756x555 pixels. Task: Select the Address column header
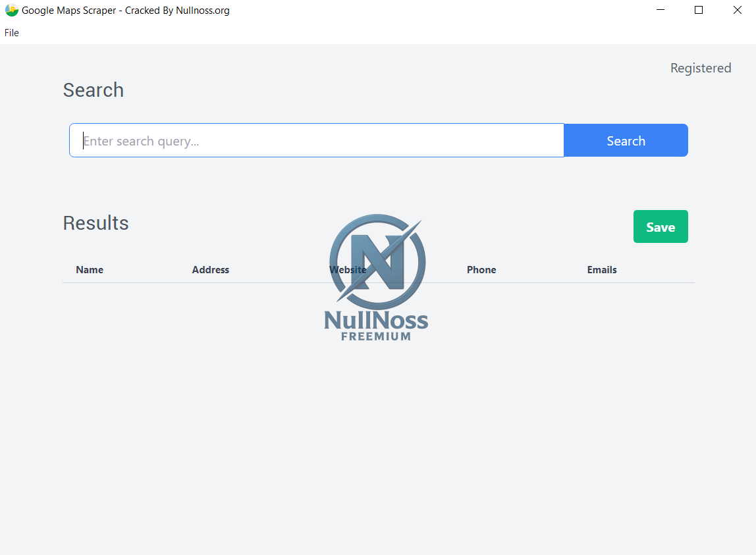[211, 270]
